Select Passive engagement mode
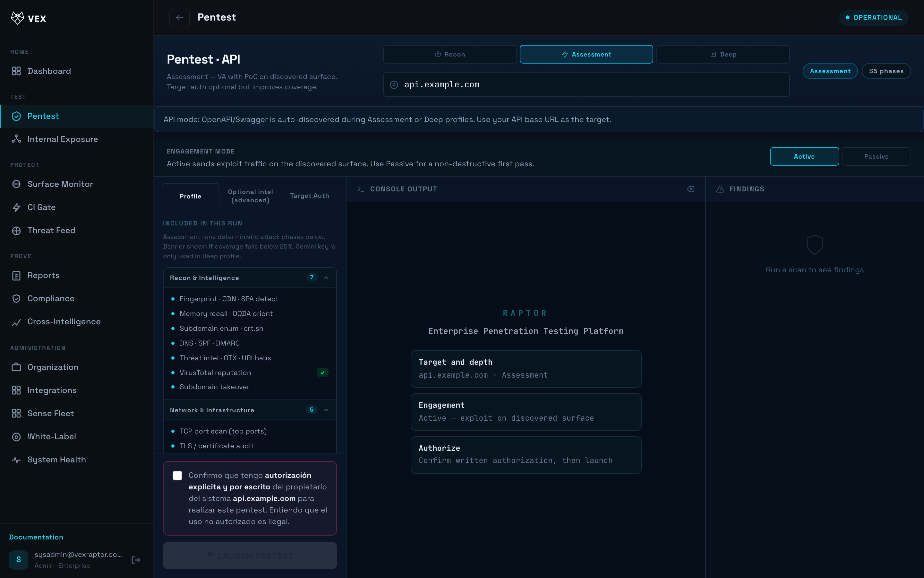The width and height of the screenshot is (924, 578). point(876,156)
